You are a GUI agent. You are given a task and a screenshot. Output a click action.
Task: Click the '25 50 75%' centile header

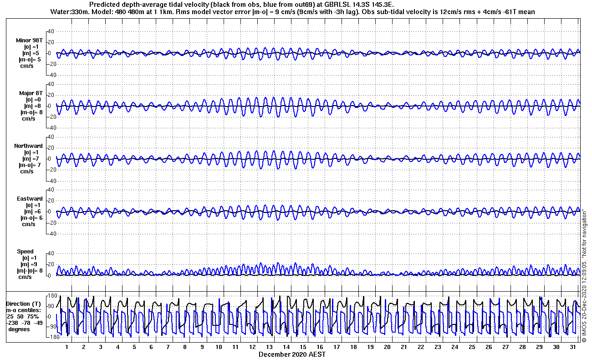point(23,316)
